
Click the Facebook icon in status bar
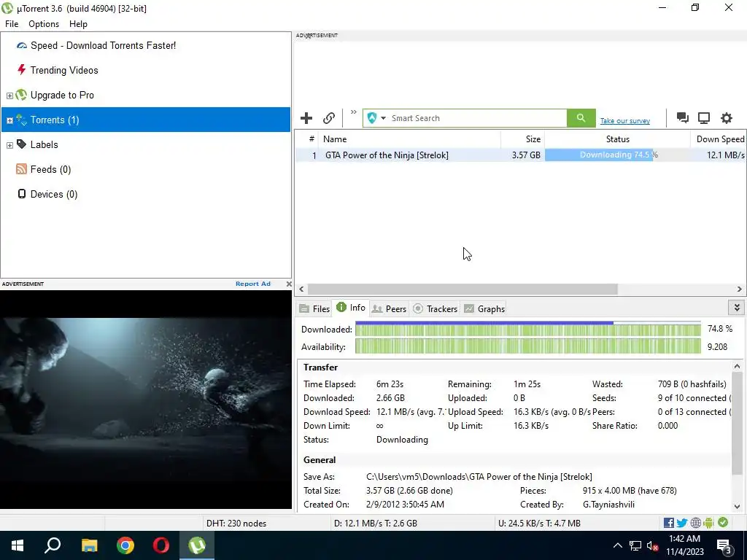pos(668,523)
